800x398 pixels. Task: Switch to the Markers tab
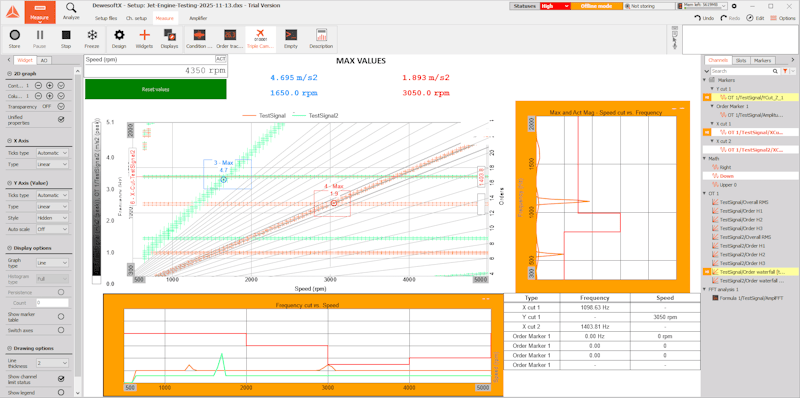click(x=762, y=60)
